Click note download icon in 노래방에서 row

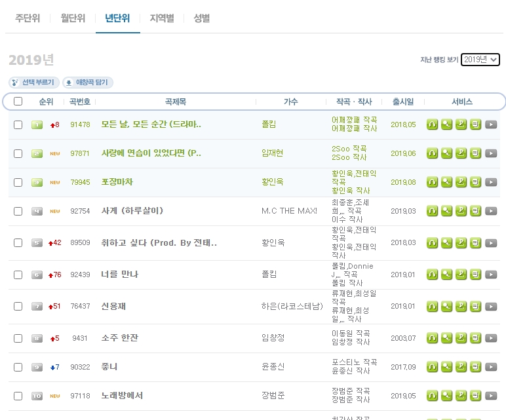point(461,396)
